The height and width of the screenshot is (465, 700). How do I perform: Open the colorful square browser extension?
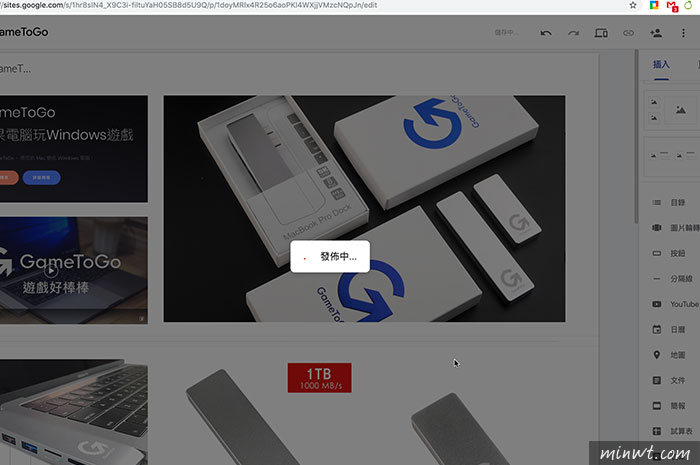pyautogui.click(x=654, y=5)
